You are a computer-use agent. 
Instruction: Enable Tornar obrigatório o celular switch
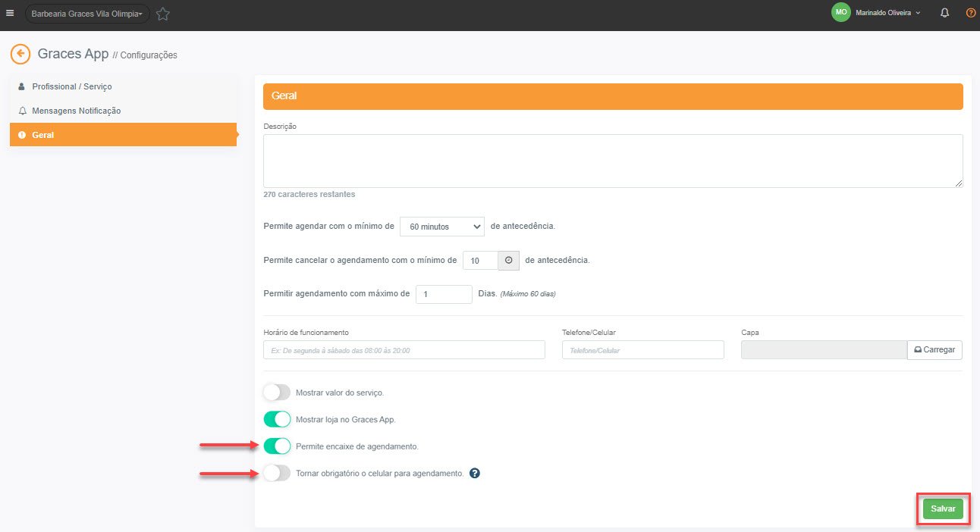point(277,473)
